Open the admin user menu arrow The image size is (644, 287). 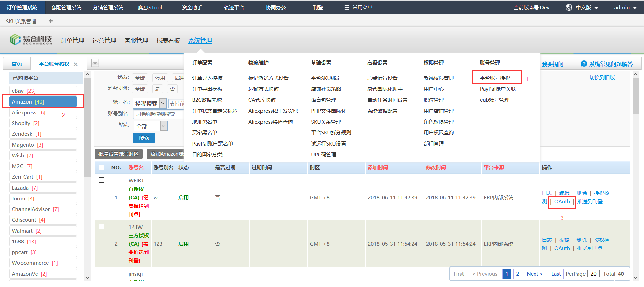[635, 8]
